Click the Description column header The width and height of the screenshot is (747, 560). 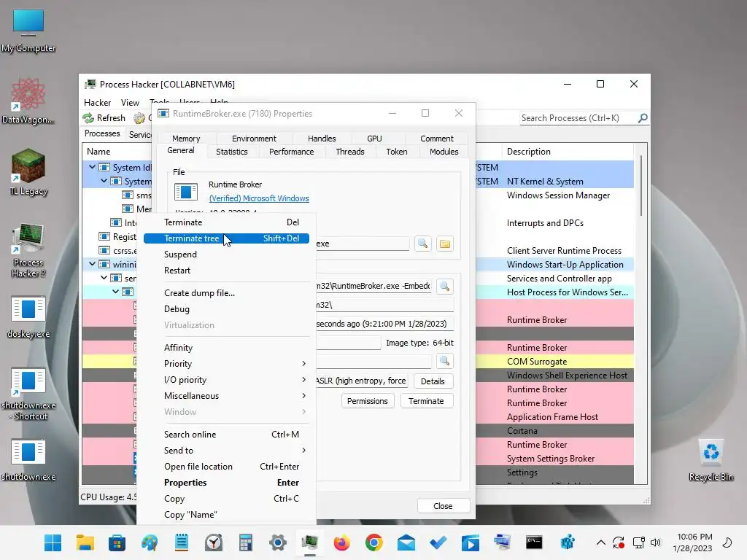(x=567, y=152)
